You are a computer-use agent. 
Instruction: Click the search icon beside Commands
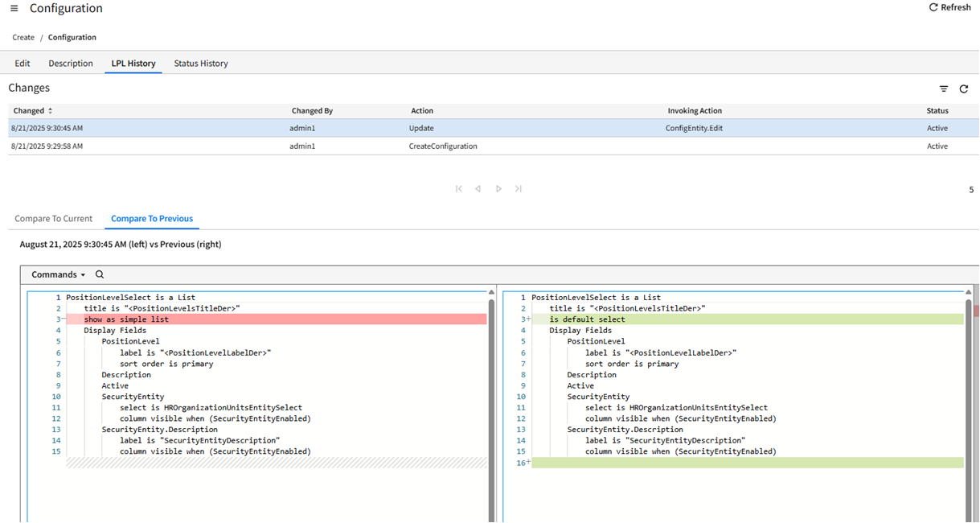tap(100, 274)
